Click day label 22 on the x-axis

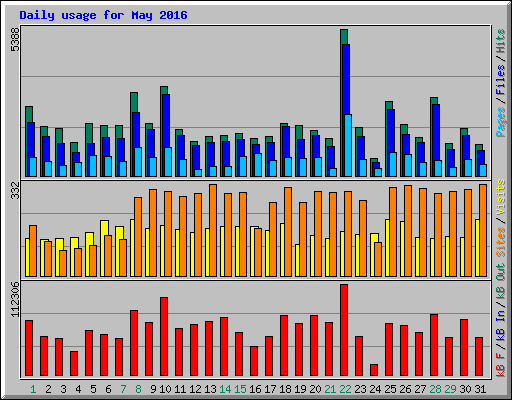[345, 389]
